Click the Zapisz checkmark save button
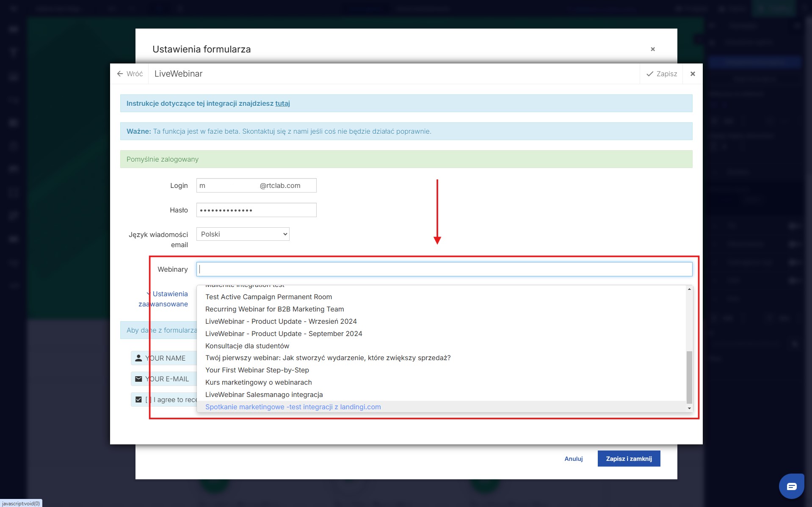812x507 pixels. tap(661, 74)
